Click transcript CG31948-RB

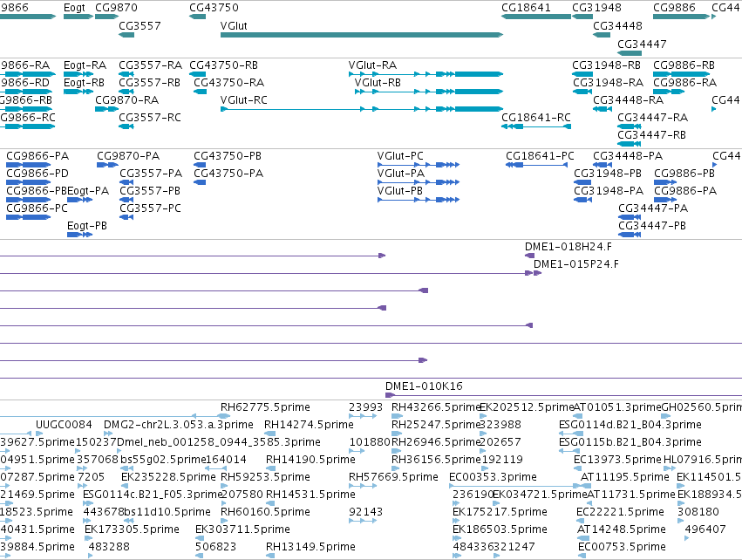point(582,74)
